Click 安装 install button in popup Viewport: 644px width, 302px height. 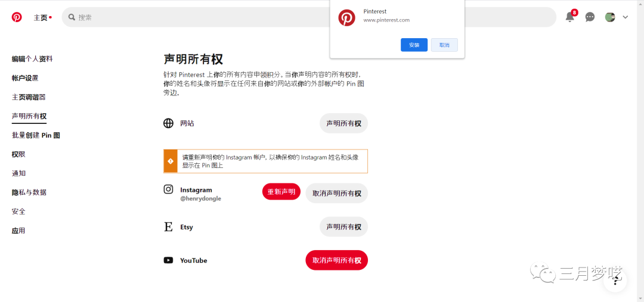click(x=414, y=45)
